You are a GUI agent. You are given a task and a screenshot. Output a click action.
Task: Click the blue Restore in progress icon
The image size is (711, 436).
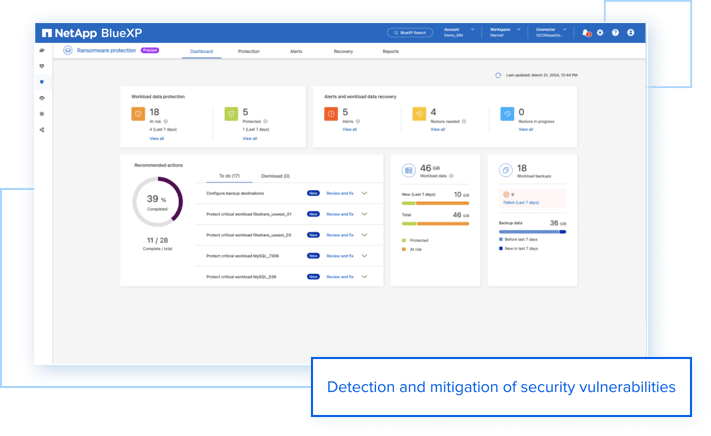click(x=507, y=115)
